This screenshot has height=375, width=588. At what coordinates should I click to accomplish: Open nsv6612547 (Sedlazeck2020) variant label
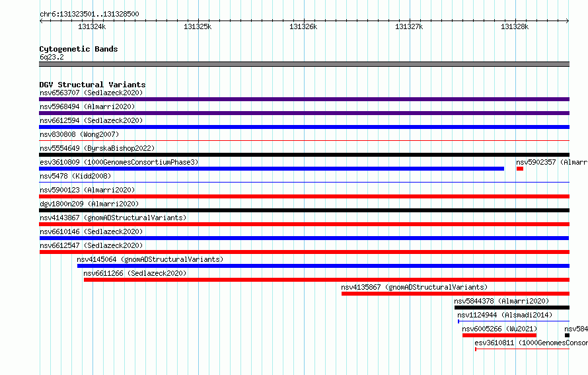click(x=91, y=245)
